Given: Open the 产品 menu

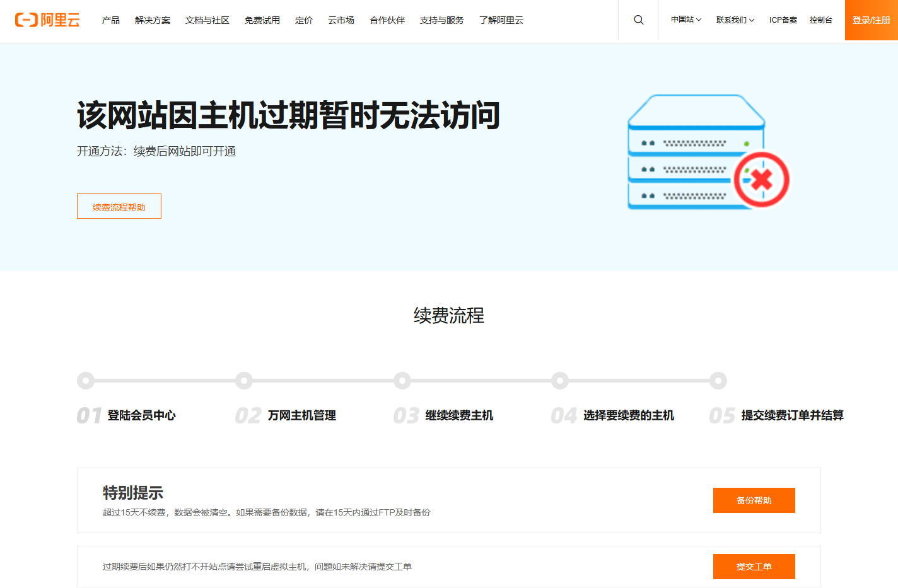Looking at the screenshot, I should coord(111,20).
